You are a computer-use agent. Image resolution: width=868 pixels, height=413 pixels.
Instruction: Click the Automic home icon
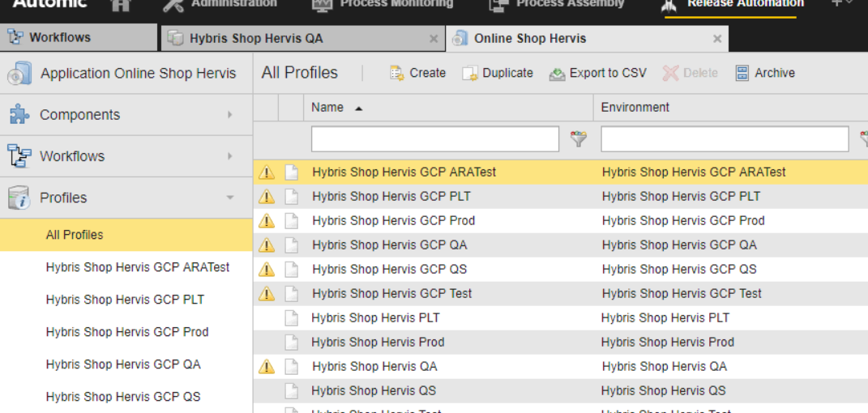[x=121, y=5]
